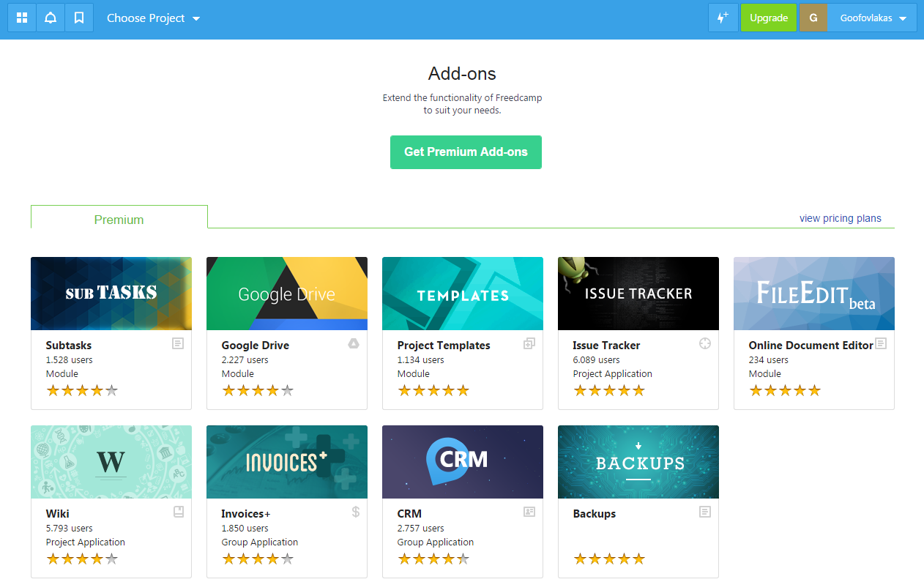
Task: Click the "234 users" text
Action: click(769, 360)
